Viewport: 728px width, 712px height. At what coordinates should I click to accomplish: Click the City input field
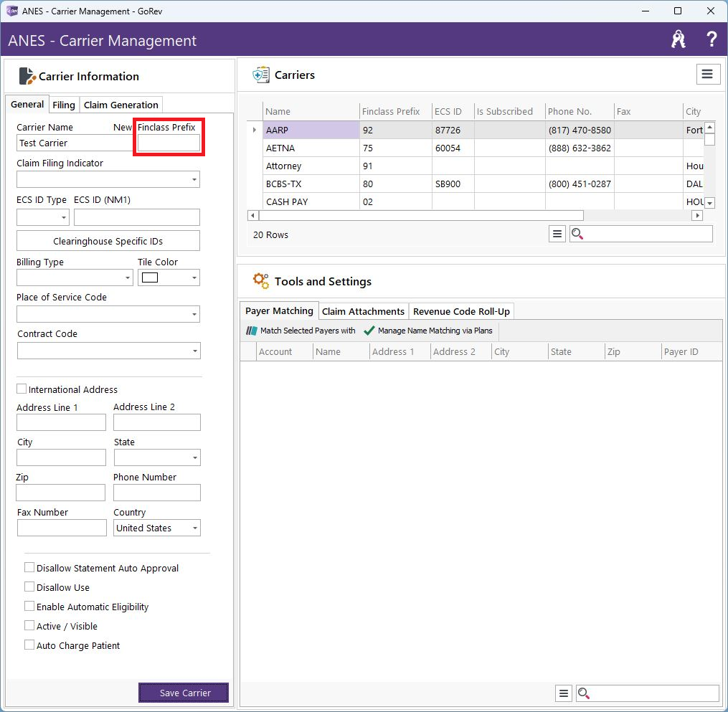(x=61, y=457)
